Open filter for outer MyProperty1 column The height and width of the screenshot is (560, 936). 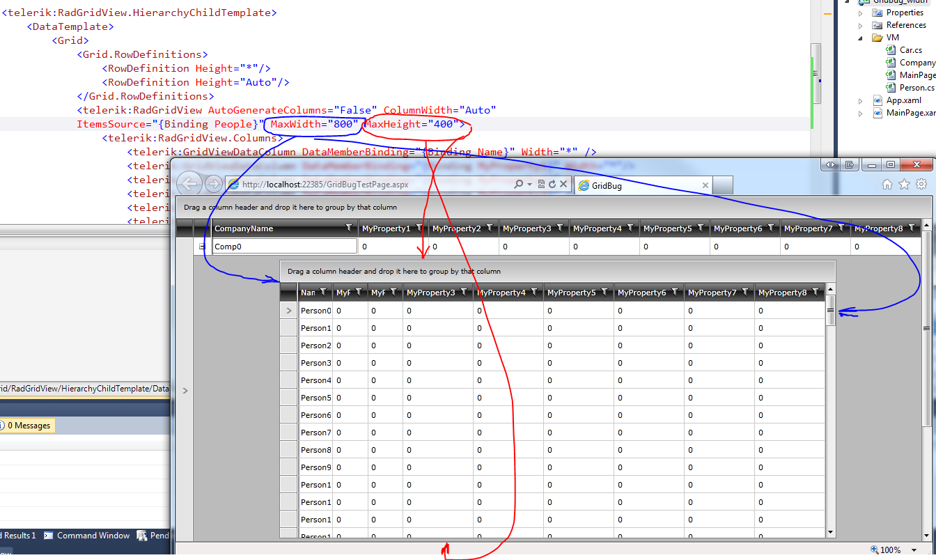pyautogui.click(x=419, y=228)
